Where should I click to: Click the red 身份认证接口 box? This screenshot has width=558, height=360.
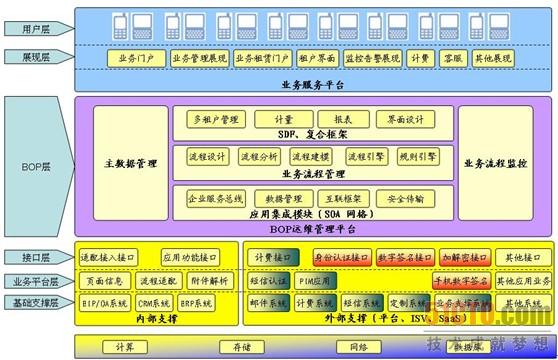(342, 257)
